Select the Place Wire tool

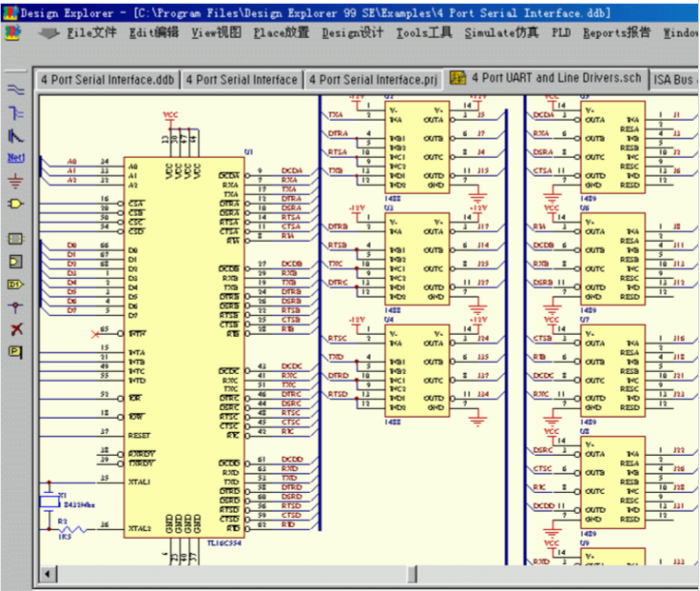pyautogui.click(x=16, y=90)
